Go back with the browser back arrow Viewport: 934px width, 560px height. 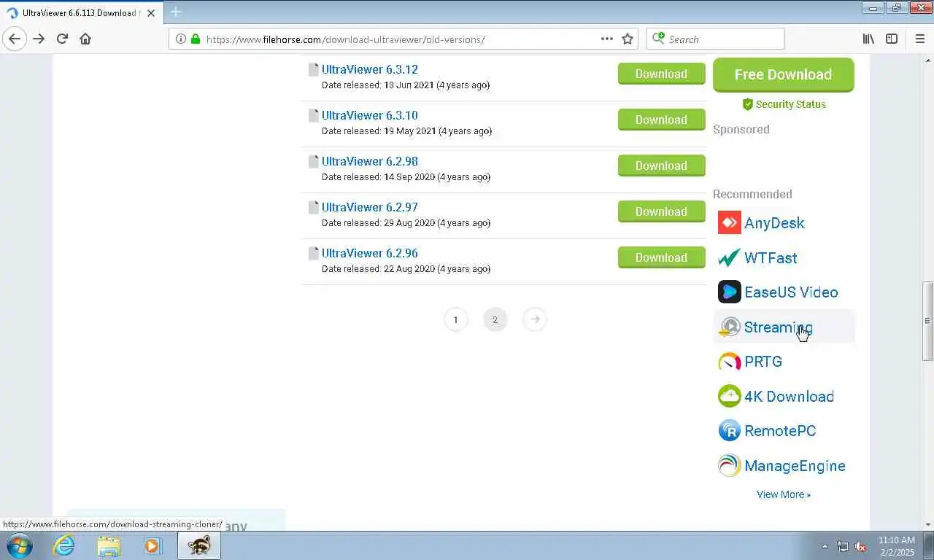(15, 39)
